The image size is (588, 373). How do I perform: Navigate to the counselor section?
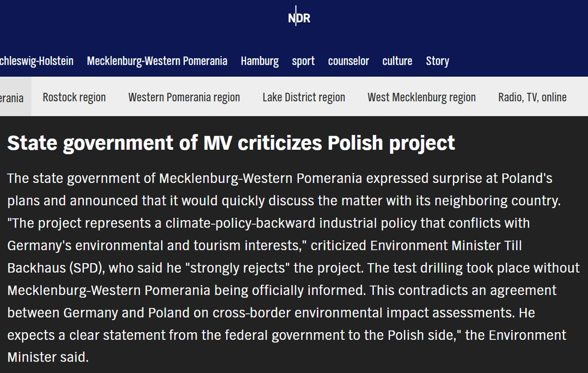pyautogui.click(x=348, y=61)
